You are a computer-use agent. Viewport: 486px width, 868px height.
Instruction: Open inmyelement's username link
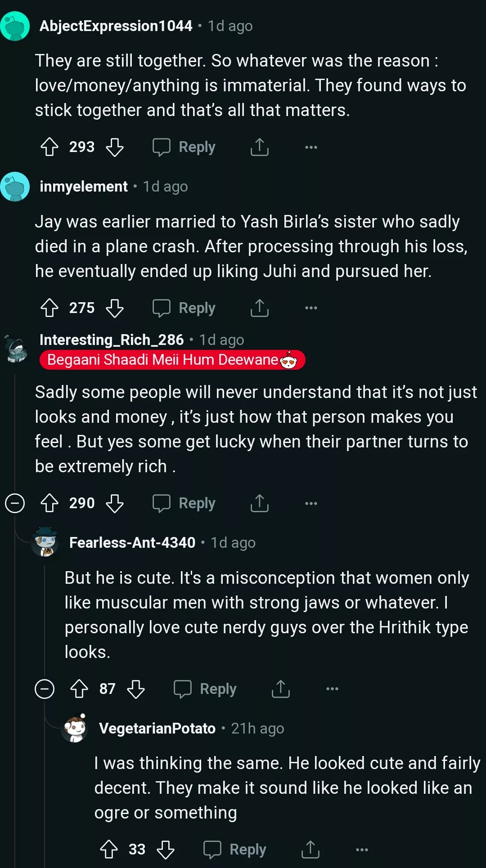(x=82, y=186)
